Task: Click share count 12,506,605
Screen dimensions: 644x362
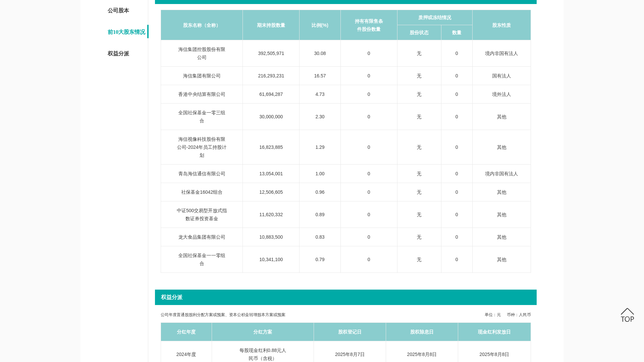Action: 271,192
